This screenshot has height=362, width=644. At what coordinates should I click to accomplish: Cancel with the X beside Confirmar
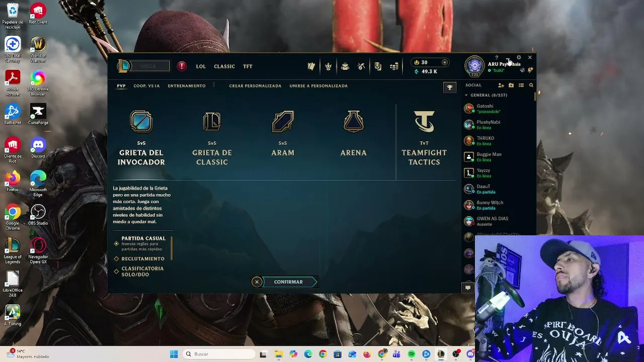(257, 282)
